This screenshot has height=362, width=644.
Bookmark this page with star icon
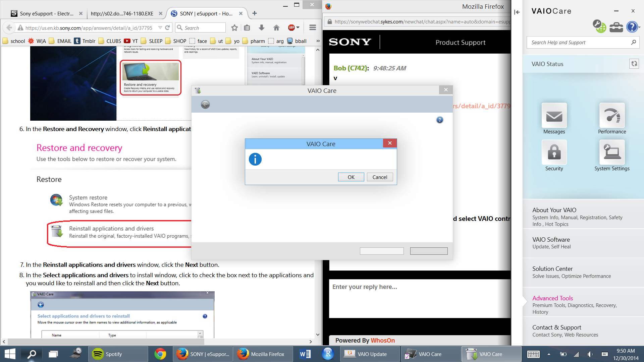234,28
